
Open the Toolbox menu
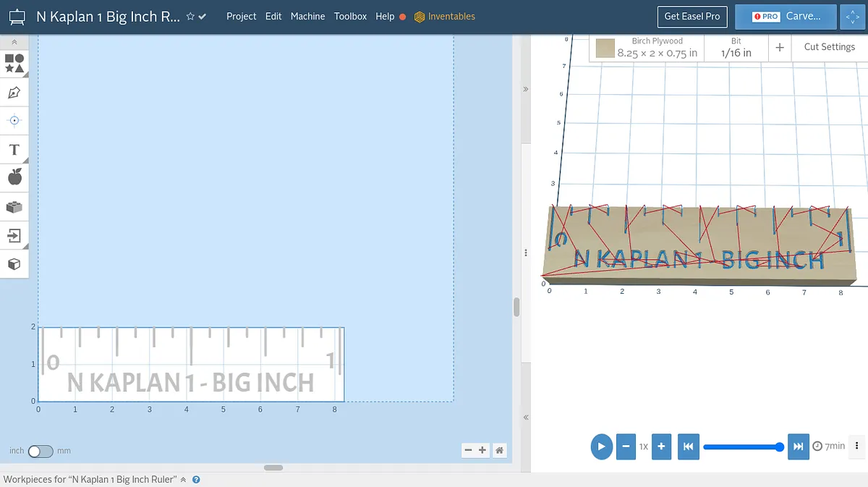click(350, 16)
